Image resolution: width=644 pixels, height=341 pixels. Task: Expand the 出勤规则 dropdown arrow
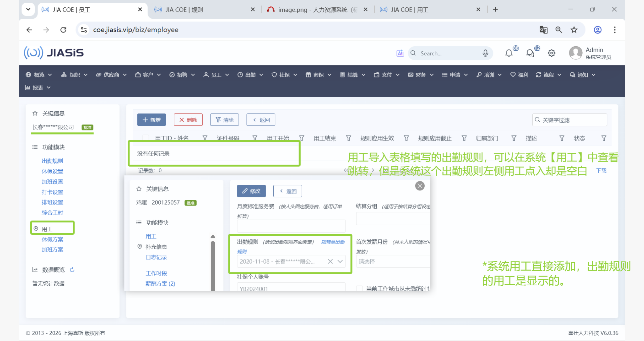[x=340, y=262]
